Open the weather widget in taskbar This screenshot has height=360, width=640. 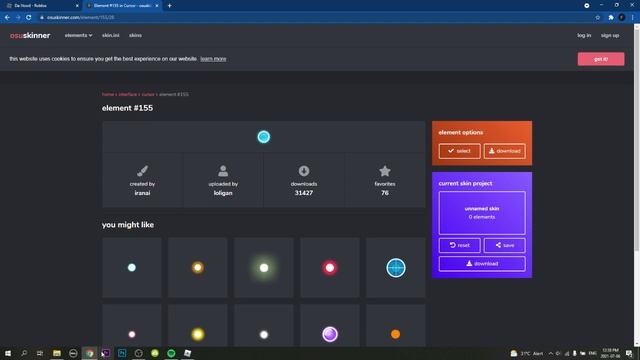[x=527, y=353]
